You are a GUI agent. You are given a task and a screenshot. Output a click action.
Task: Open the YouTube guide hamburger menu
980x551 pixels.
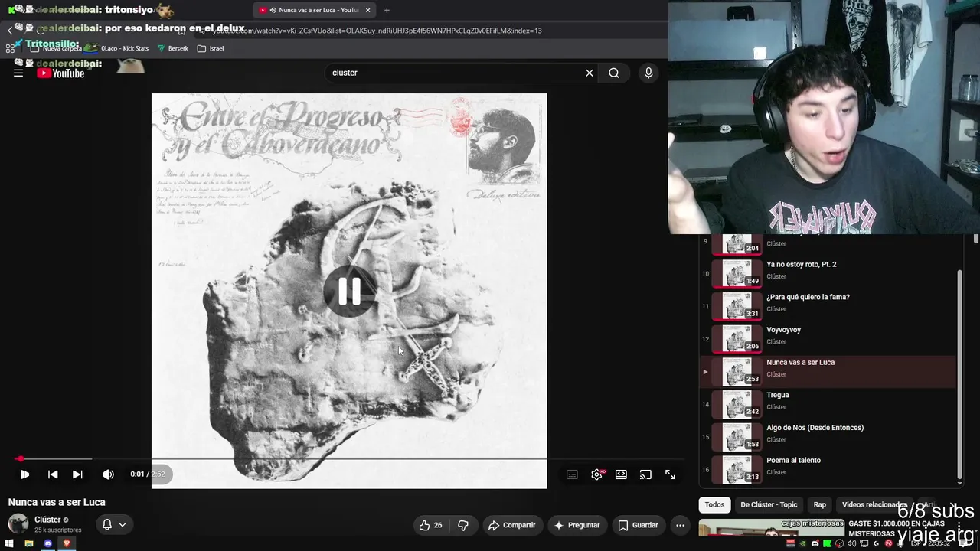pos(18,73)
